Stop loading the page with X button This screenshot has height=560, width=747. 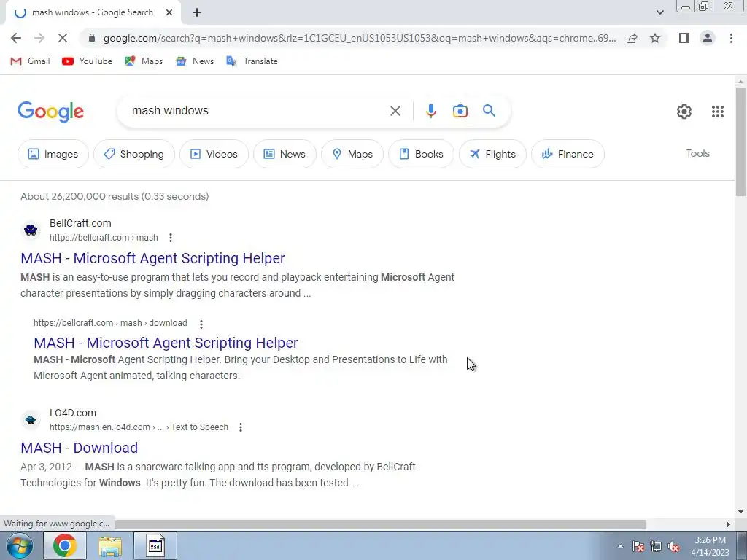[x=63, y=38]
